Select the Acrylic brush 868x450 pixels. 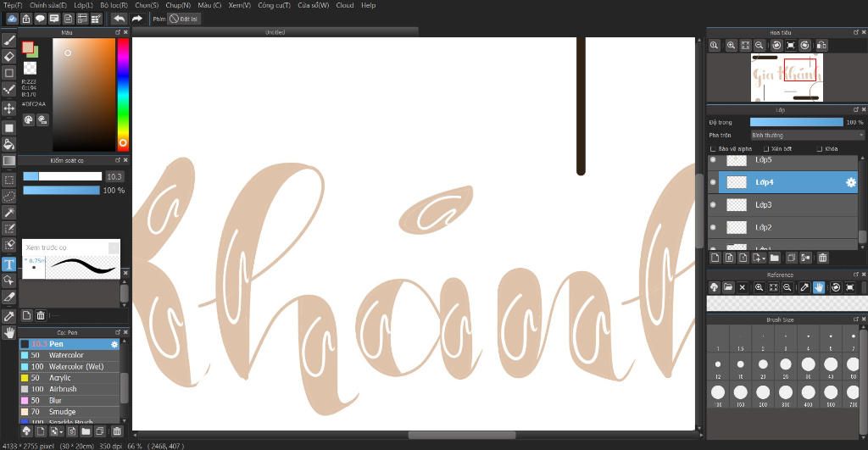click(70, 377)
